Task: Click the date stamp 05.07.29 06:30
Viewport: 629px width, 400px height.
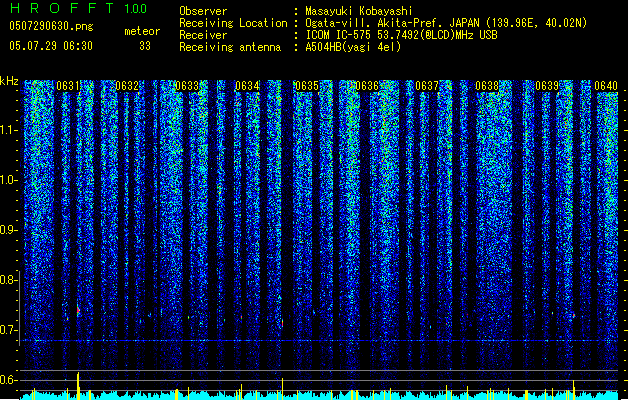Action: point(51,46)
